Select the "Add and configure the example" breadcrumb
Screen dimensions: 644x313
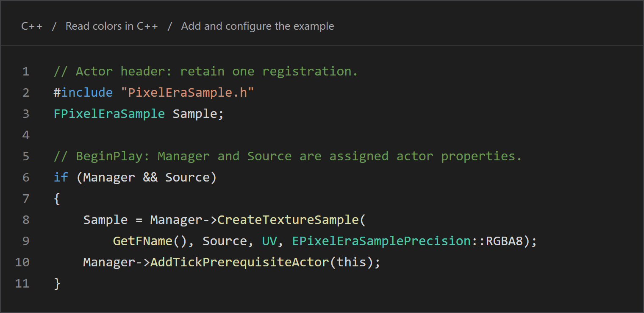258,26
